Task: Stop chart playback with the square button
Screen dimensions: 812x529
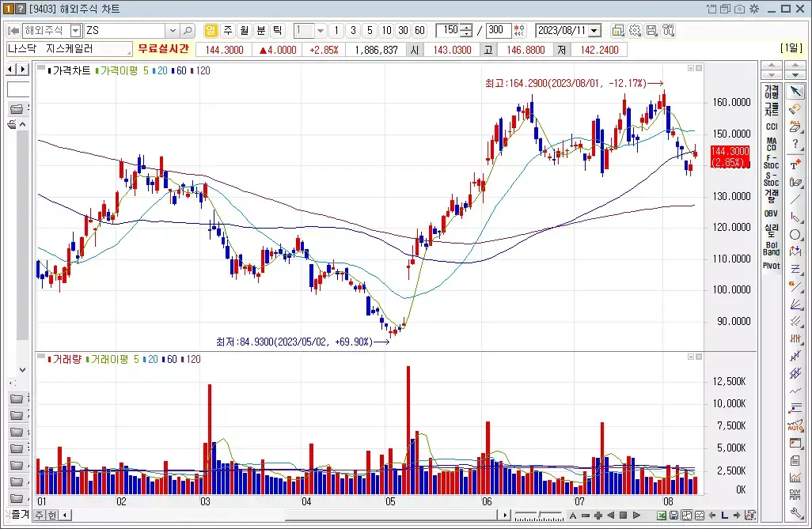Action: click(x=624, y=515)
